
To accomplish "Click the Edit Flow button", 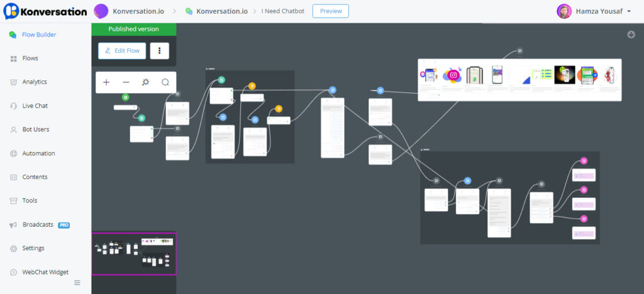I will (122, 51).
